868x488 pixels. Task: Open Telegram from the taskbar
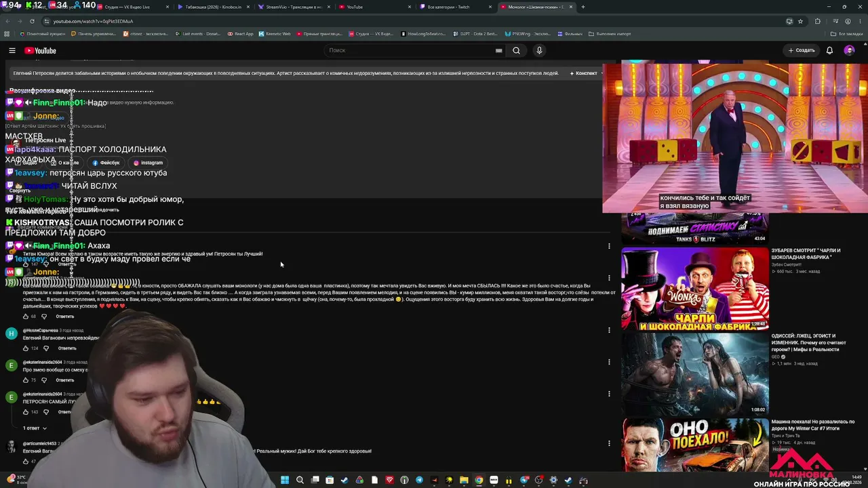[419, 481]
